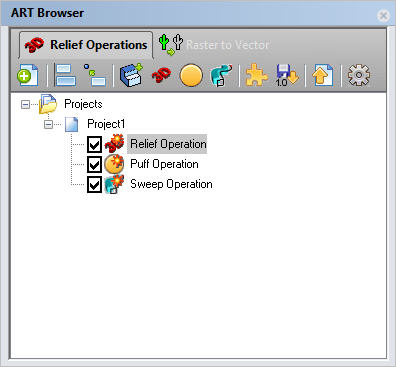The image size is (396, 367).
Task: Select the Relief Operation item
Action: (167, 144)
